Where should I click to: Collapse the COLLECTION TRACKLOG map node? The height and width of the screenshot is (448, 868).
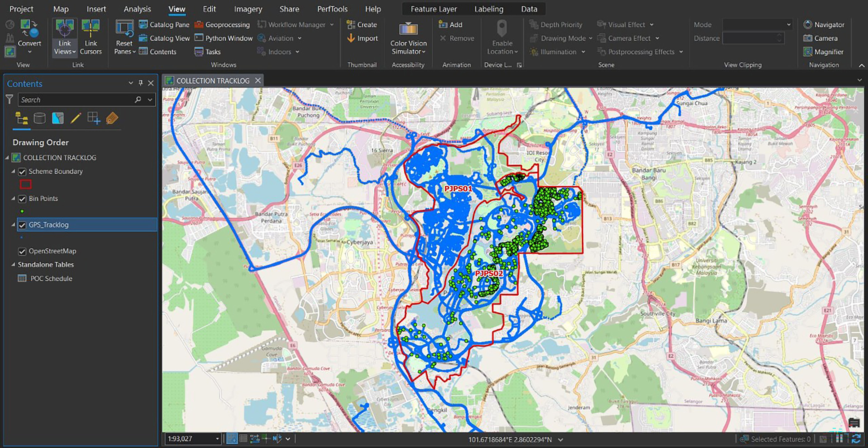tap(7, 158)
